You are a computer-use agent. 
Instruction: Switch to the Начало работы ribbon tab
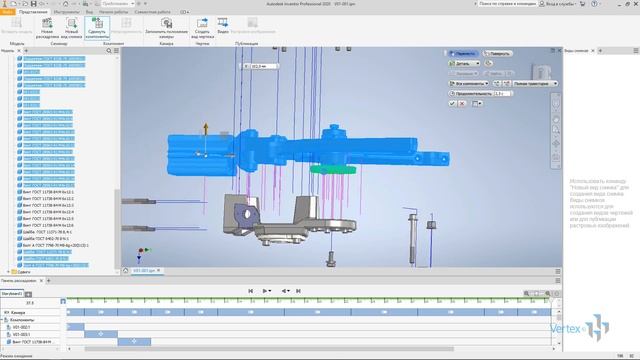[113, 12]
